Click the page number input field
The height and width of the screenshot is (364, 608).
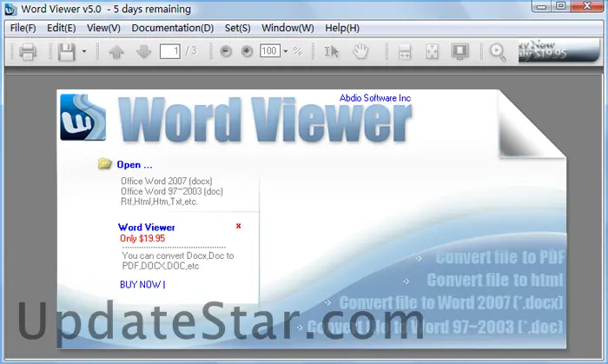[170, 51]
